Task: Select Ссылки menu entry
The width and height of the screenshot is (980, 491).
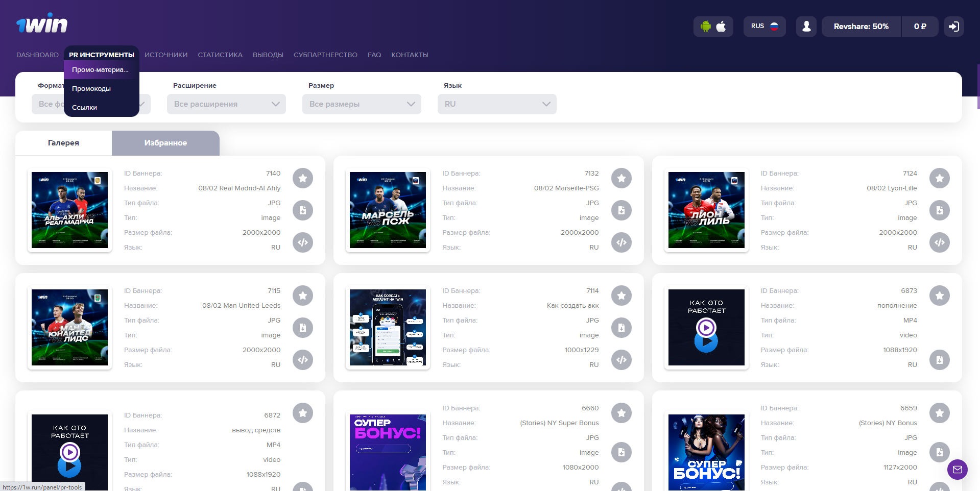Action: [102, 108]
